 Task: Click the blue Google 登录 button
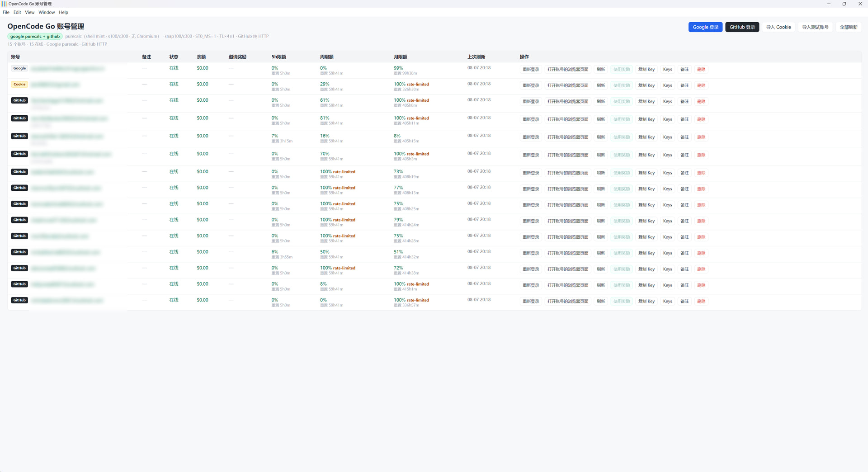pyautogui.click(x=705, y=27)
